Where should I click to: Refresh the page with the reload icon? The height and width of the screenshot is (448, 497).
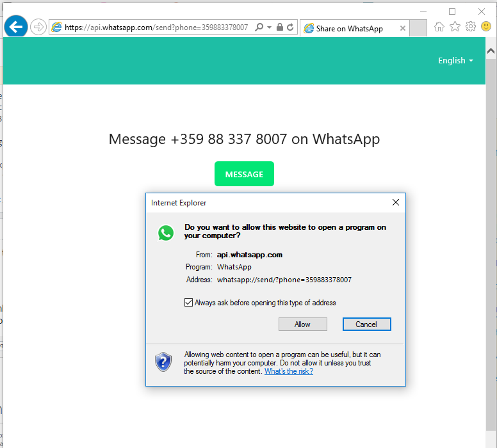click(x=290, y=28)
